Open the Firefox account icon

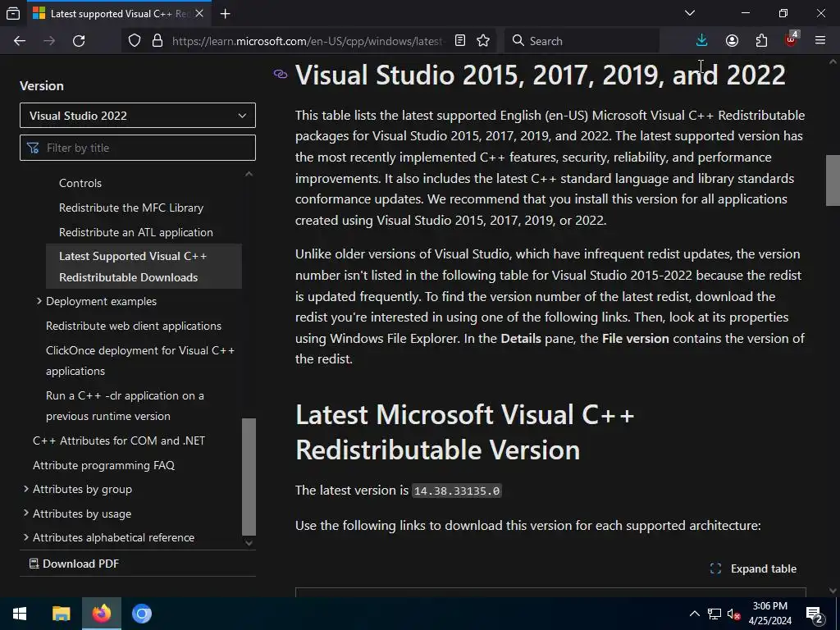pos(732,41)
